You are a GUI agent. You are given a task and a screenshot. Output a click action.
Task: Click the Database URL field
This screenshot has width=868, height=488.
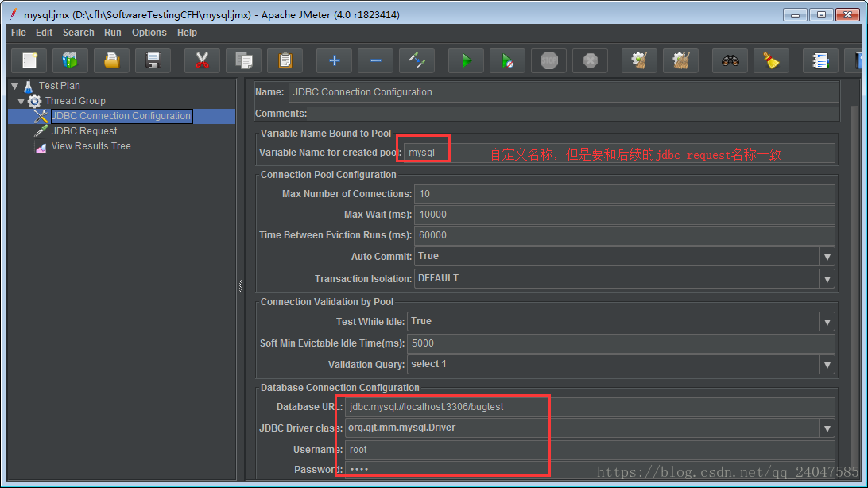[590, 407]
